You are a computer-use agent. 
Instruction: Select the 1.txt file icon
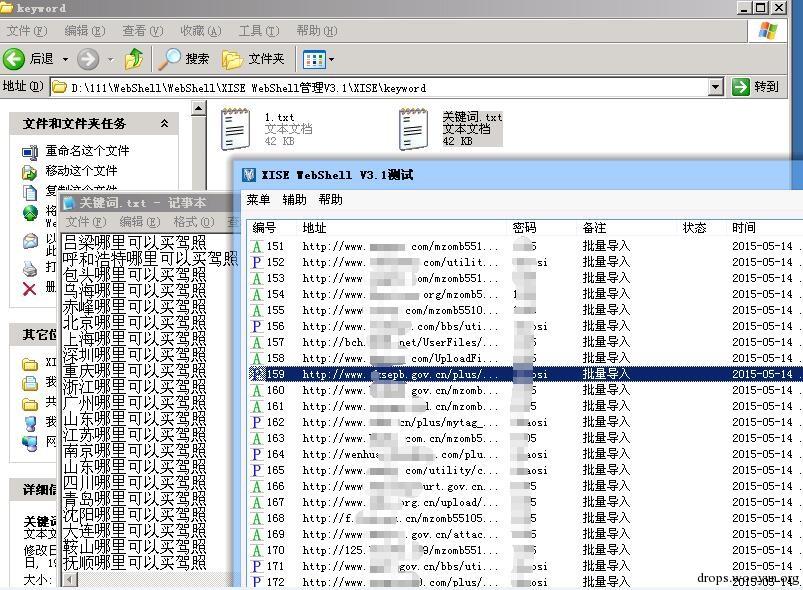point(235,129)
